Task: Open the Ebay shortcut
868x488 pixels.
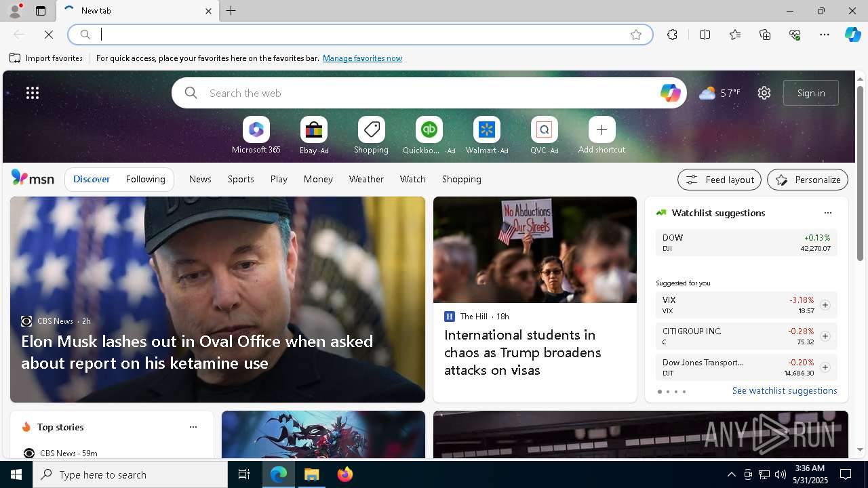Action: [x=314, y=136]
